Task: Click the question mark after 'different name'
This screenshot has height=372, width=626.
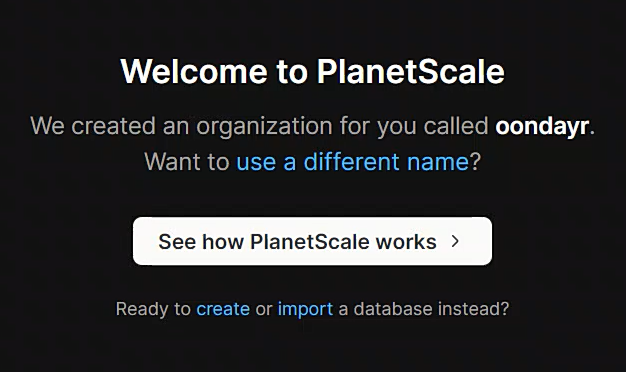Action: point(475,162)
